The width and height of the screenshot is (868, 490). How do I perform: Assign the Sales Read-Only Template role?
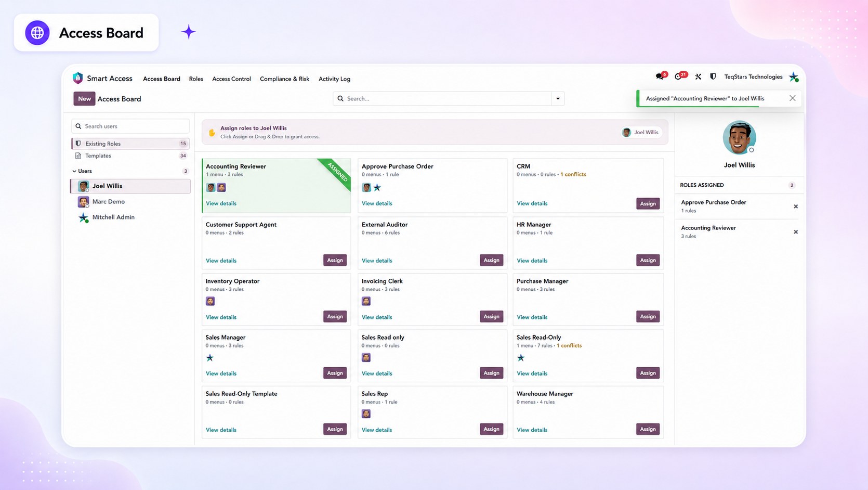click(335, 429)
